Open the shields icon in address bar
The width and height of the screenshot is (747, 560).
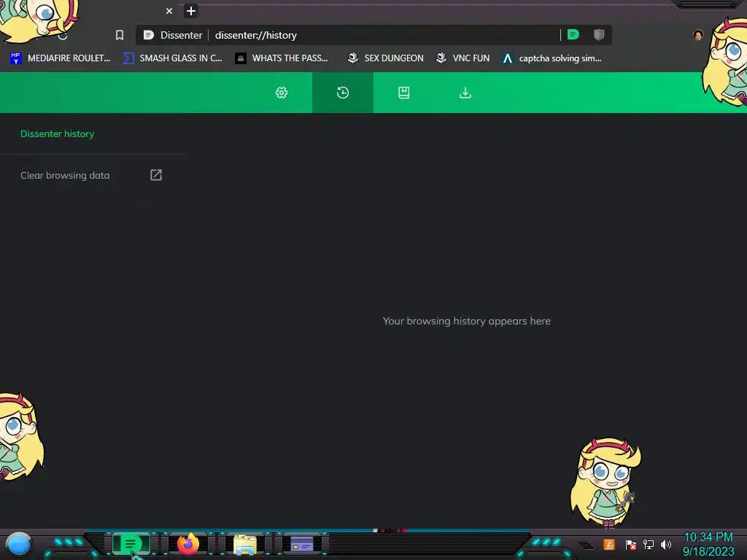click(x=599, y=35)
